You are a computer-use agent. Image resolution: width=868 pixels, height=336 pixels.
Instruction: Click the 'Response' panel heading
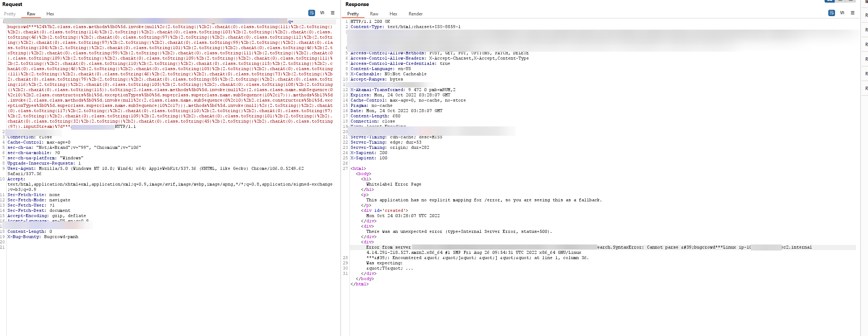coord(357,4)
